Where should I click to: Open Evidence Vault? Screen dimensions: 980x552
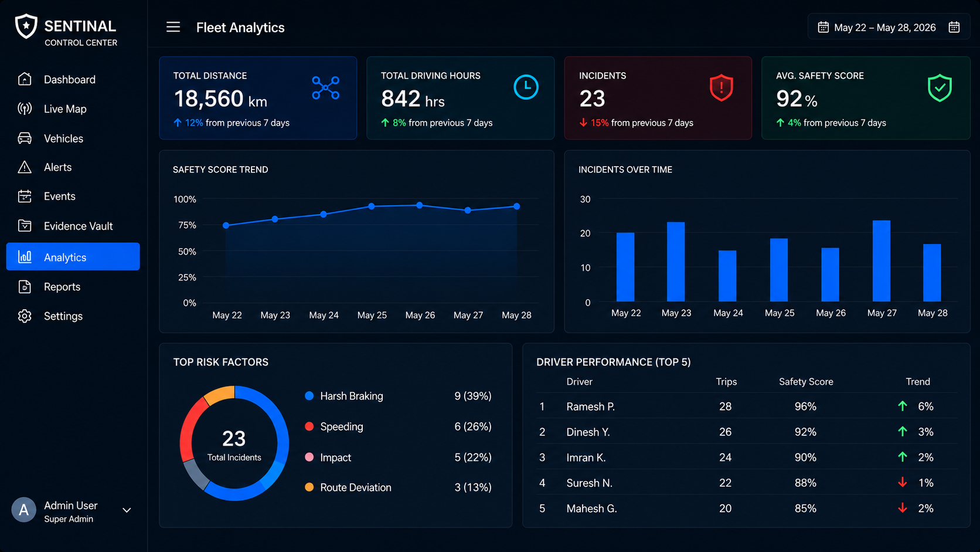pyautogui.click(x=73, y=226)
